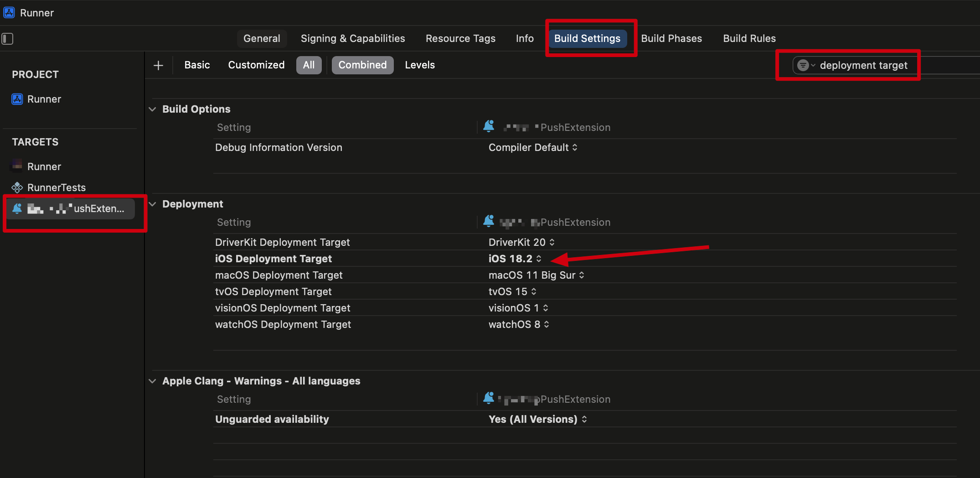Select the Runner project in the sidebar
Viewport: 980px width, 478px height.
tap(44, 99)
